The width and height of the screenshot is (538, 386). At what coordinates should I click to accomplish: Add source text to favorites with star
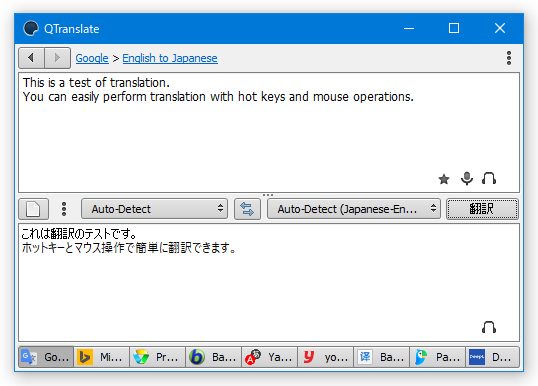tap(444, 179)
